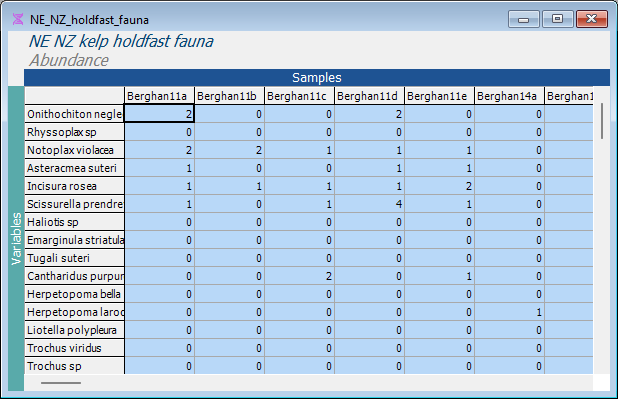Image resolution: width=618 pixels, height=399 pixels.
Task: Close the NE_NZ_holdfast_fauna window
Action: coord(592,19)
